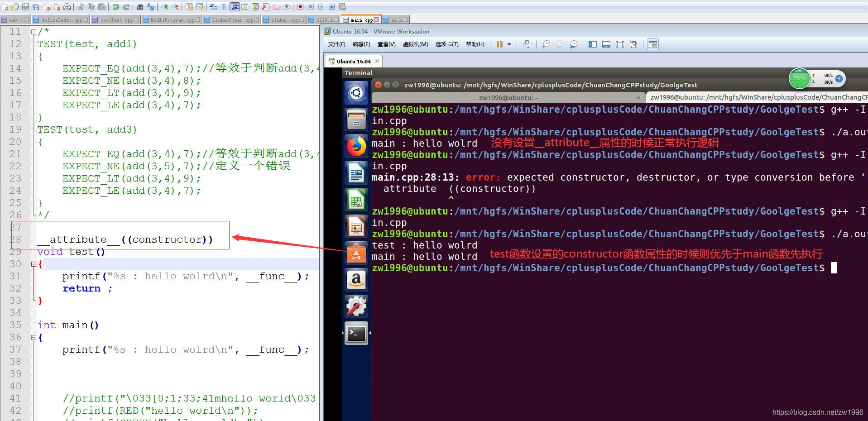Open VMware snapshot manager icon
Viewport: 868px width, 421px height.
[x=573, y=44]
